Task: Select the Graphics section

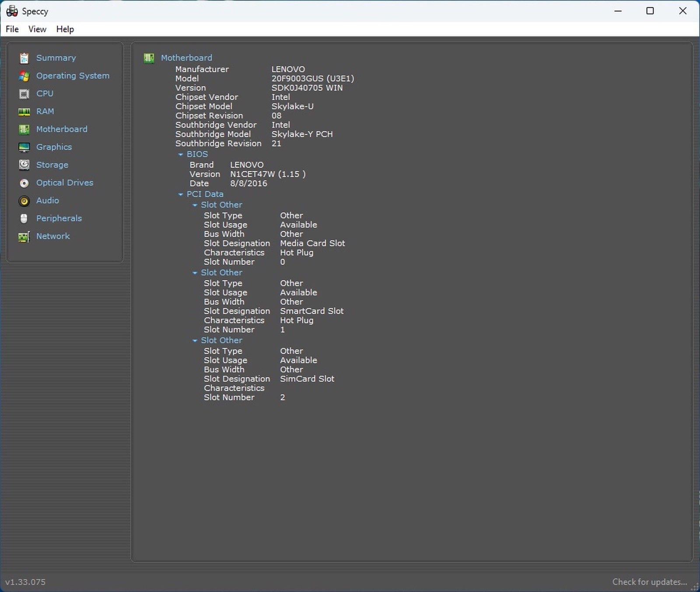Action: (54, 147)
